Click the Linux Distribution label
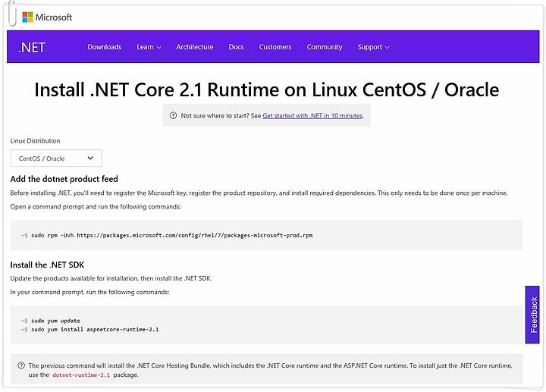The image size is (546, 392). (35, 140)
